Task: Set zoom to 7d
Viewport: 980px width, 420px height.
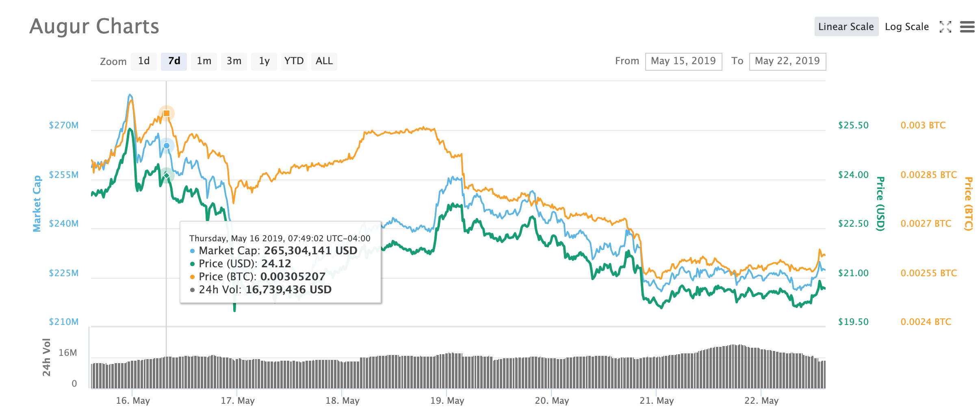Action: 174,61
